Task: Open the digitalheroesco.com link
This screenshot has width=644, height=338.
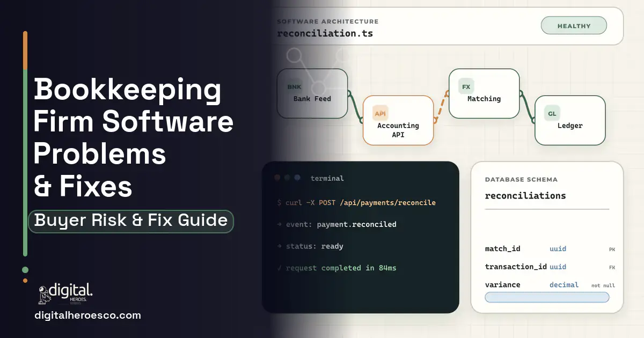Action: tap(87, 315)
